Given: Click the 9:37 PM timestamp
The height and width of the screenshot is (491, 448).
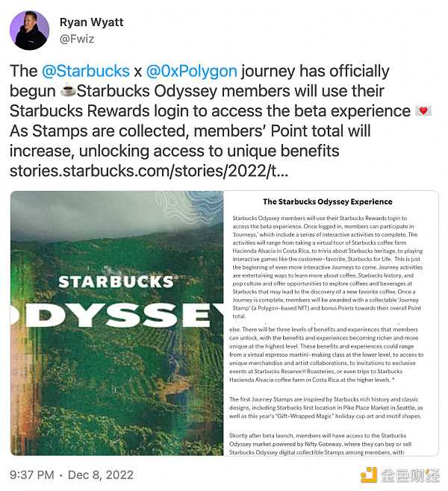Looking at the screenshot, I should [x=31, y=475].
